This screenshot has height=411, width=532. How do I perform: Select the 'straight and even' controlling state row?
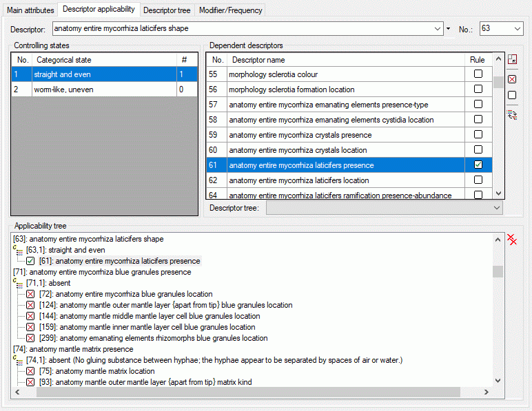point(105,74)
